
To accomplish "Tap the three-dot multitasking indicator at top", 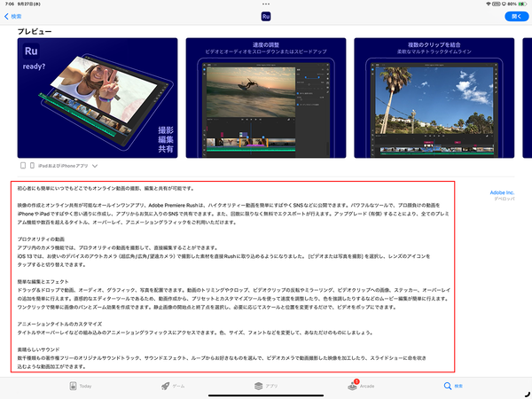I will 266,4.
